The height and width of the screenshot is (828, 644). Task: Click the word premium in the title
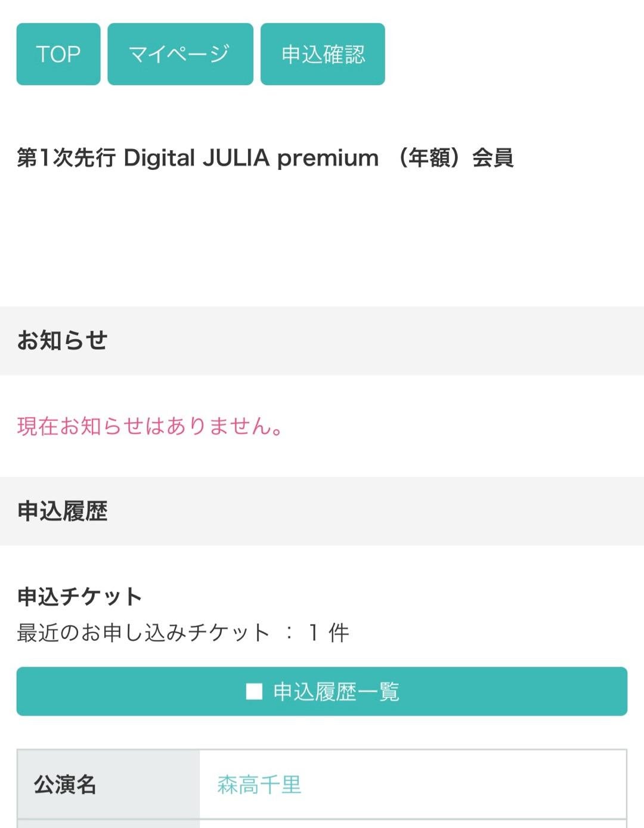[x=328, y=159]
